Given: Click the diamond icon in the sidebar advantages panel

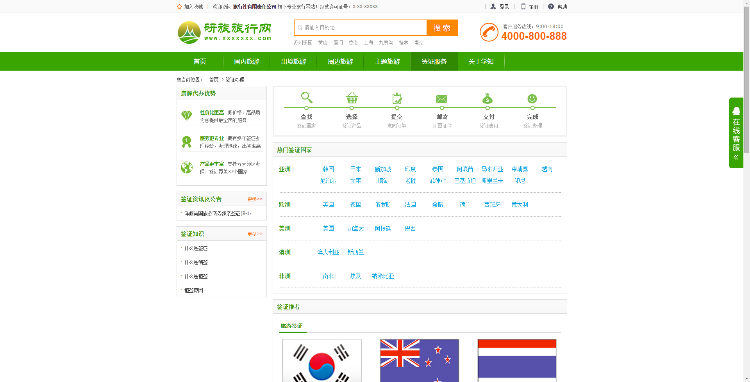Looking at the screenshot, I should coord(187,115).
